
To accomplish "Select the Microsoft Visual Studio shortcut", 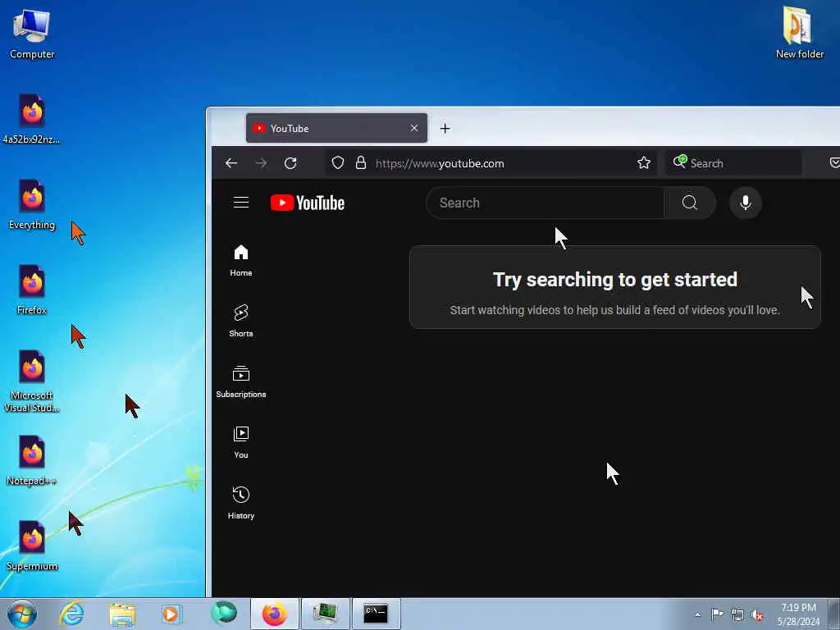I will click(32, 381).
